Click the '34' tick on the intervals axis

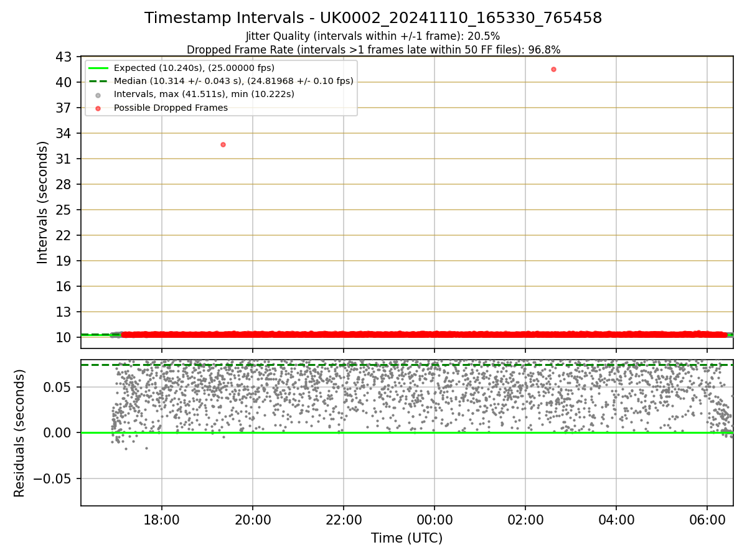tap(65, 133)
